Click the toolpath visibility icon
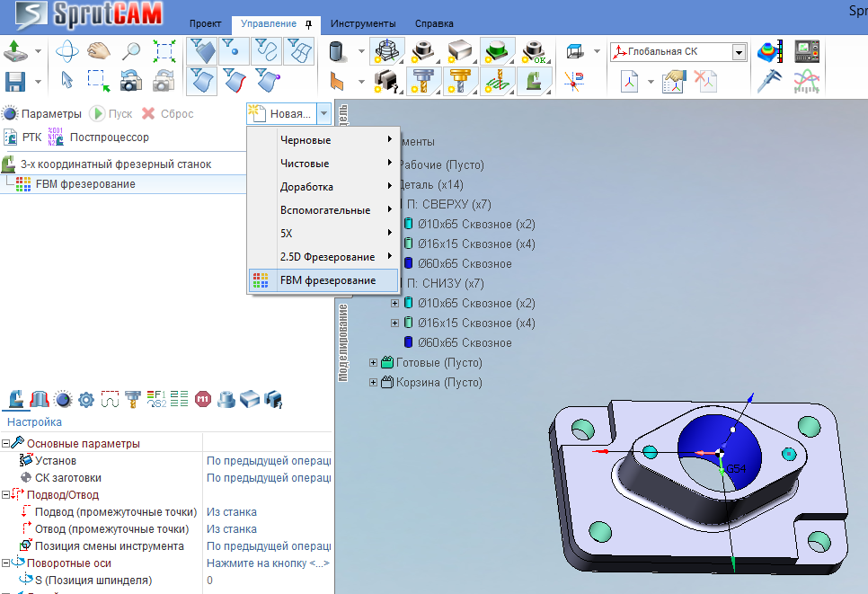This screenshot has height=594, width=868. [498, 81]
